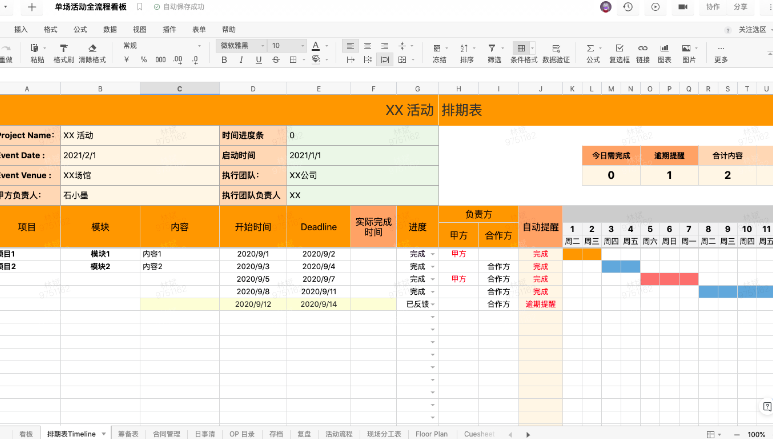Toggle the text wrap (自动换行) icon
773x439 pixels.
click(x=385, y=60)
